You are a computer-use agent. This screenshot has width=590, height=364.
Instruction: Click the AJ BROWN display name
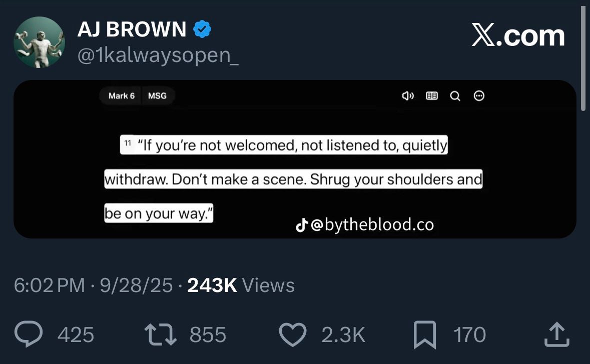coord(132,29)
